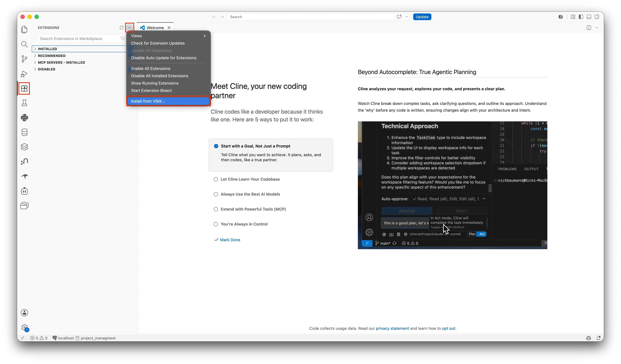Toggle the secondary side bar layout icon
This screenshot has height=364, width=621.
(x=597, y=17)
